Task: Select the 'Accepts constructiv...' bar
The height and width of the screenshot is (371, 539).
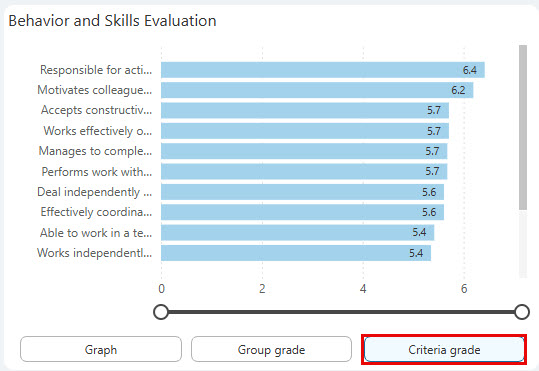Action: point(305,110)
